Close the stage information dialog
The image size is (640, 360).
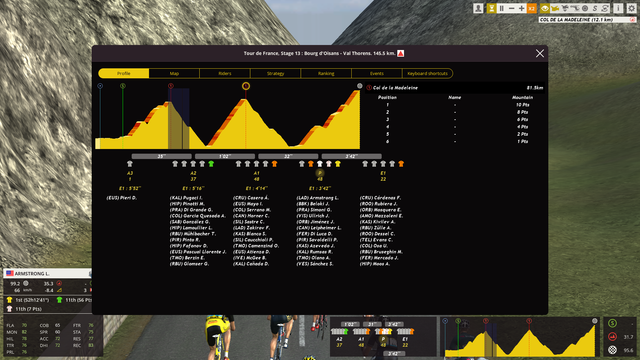(x=540, y=53)
